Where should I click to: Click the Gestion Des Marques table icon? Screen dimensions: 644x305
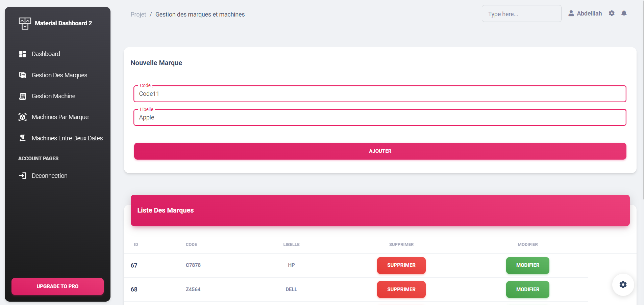23,75
